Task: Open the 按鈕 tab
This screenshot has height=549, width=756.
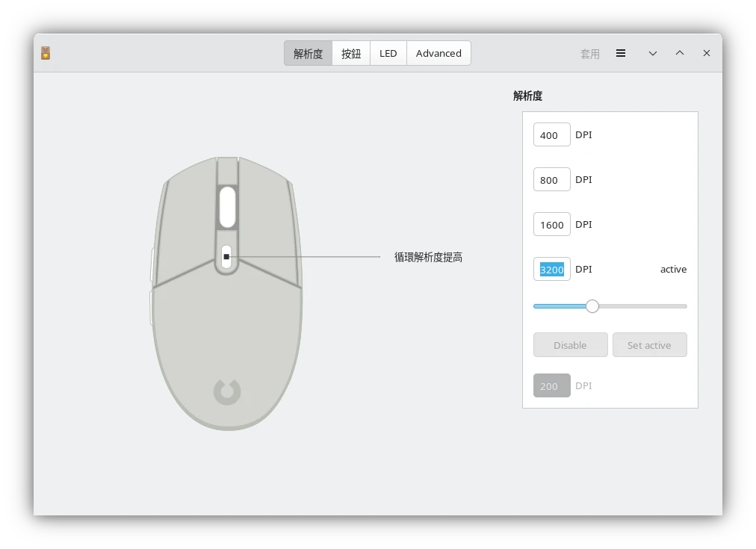Action: tap(351, 53)
